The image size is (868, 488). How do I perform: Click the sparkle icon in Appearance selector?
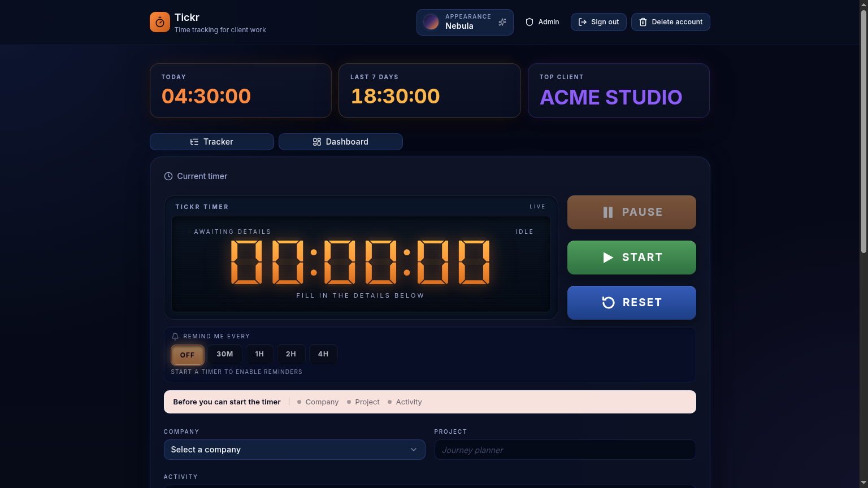click(x=502, y=22)
